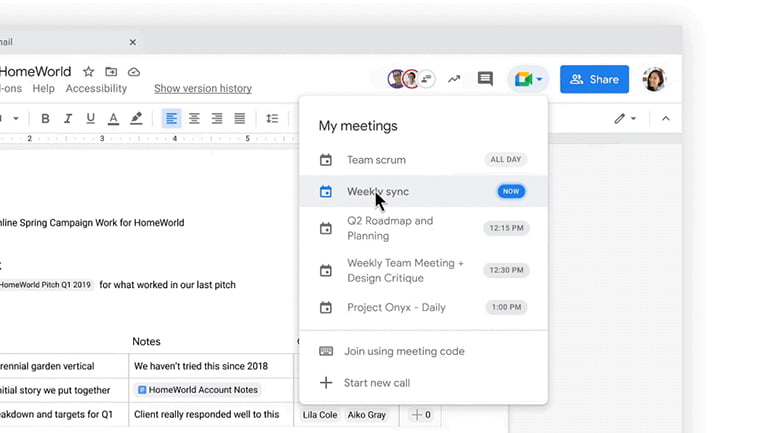Click calendar icon beside Weekly sync
The image size is (770, 433).
click(326, 191)
